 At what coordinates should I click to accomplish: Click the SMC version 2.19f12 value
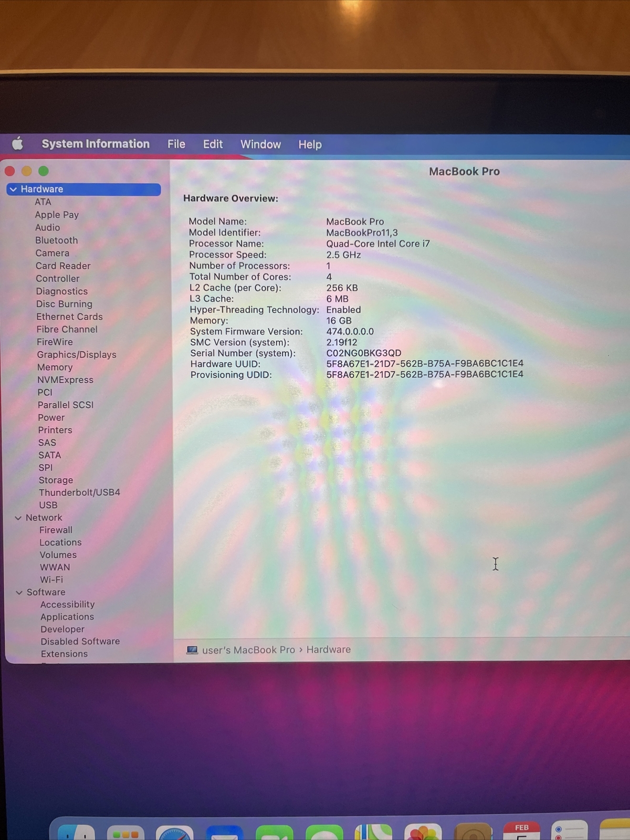341,342
